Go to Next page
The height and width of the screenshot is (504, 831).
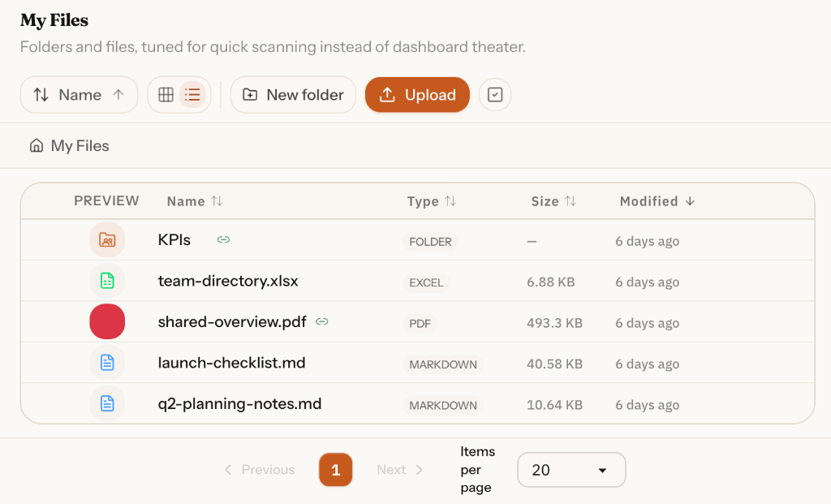click(x=400, y=470)
